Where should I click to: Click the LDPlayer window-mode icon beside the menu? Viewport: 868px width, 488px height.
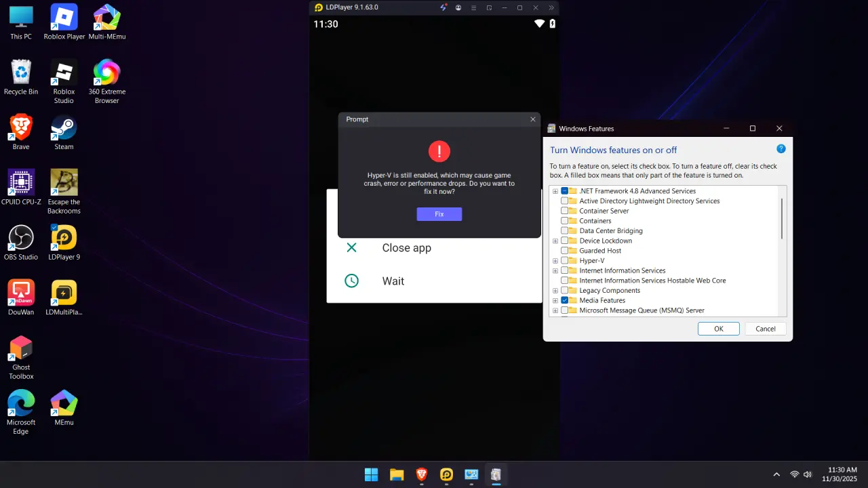pos(489,7)
